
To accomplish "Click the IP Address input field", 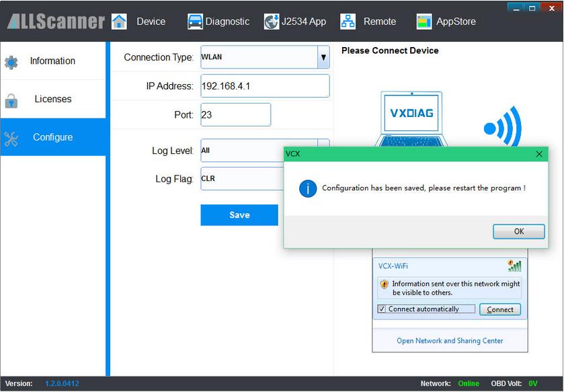I will pyautogui.click(x=265, y=86).
